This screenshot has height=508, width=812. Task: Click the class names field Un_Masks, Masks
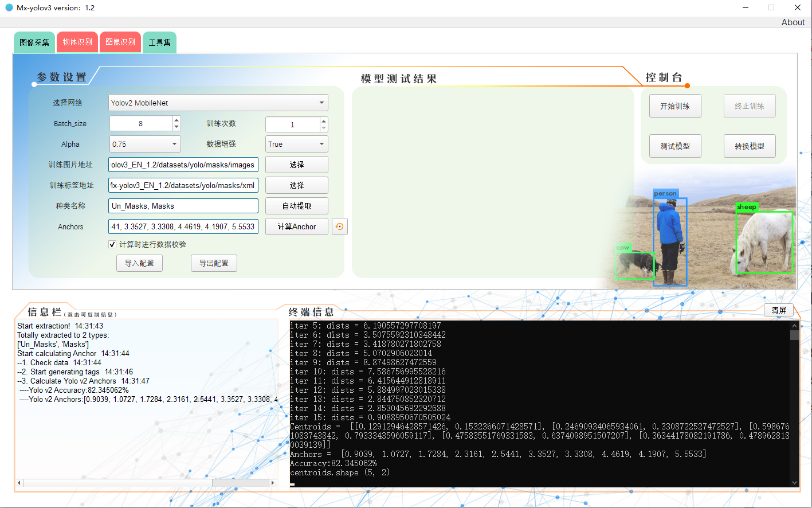[x=183, y=206]
